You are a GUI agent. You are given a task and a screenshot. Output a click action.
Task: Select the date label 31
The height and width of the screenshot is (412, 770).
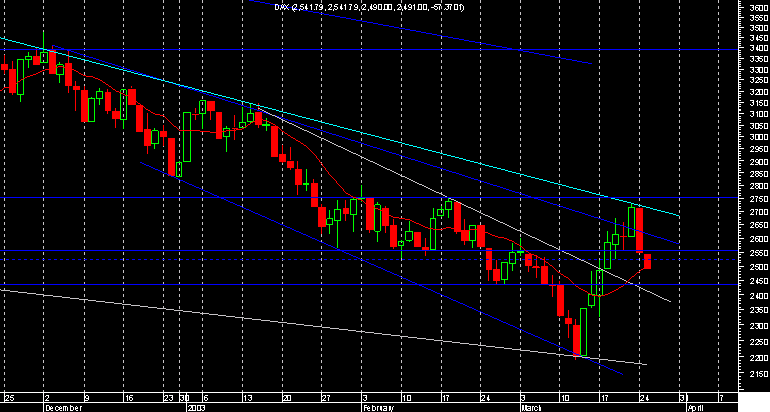click(x=684, y=397)
